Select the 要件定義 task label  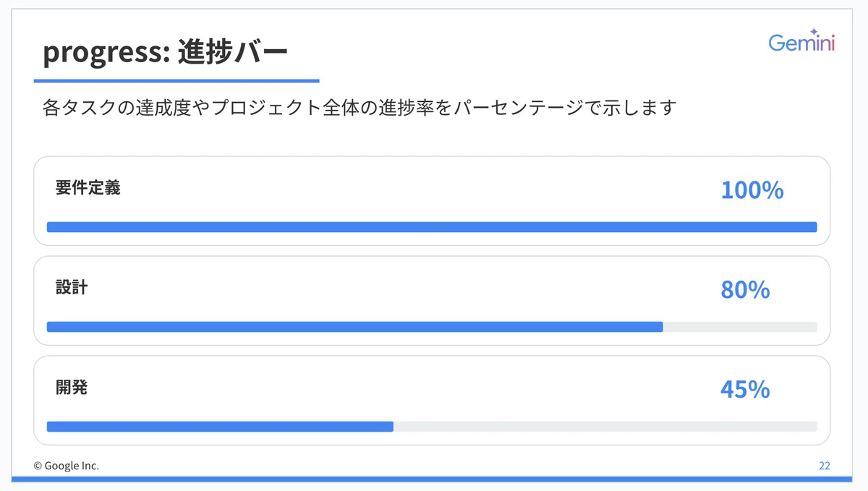coord(88,188)
